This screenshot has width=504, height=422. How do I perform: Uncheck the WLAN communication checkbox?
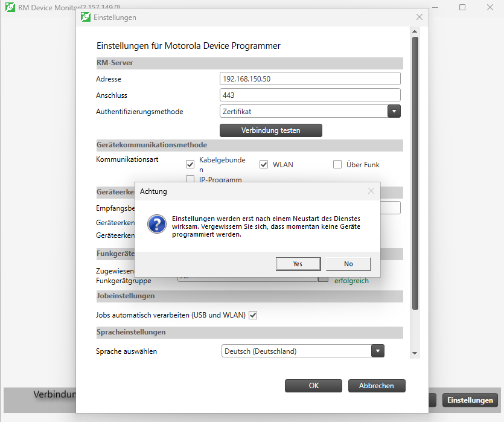pos(264,164)
